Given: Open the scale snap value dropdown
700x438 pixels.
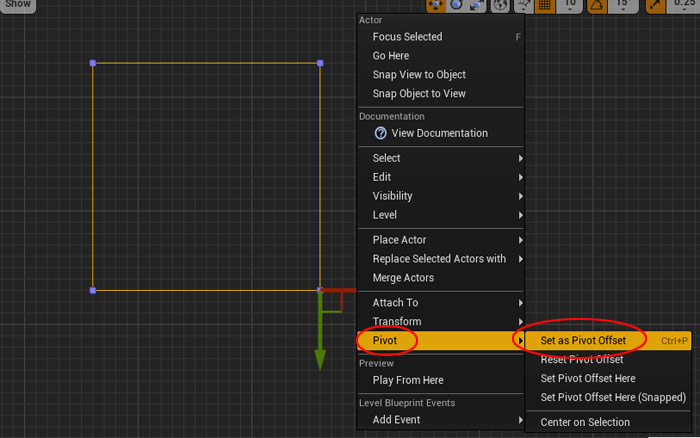Looking at the screenshot, I should click(x=685, y=5).
